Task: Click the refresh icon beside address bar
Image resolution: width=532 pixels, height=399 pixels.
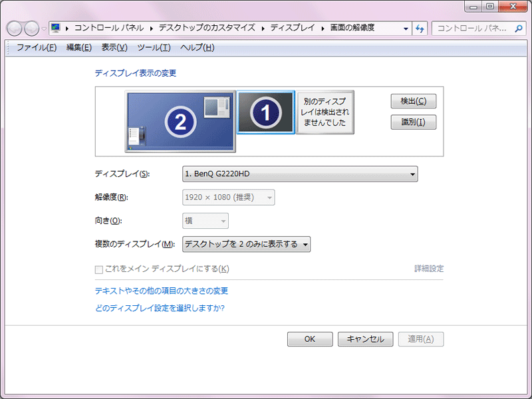Action: (x=420, y=29)
